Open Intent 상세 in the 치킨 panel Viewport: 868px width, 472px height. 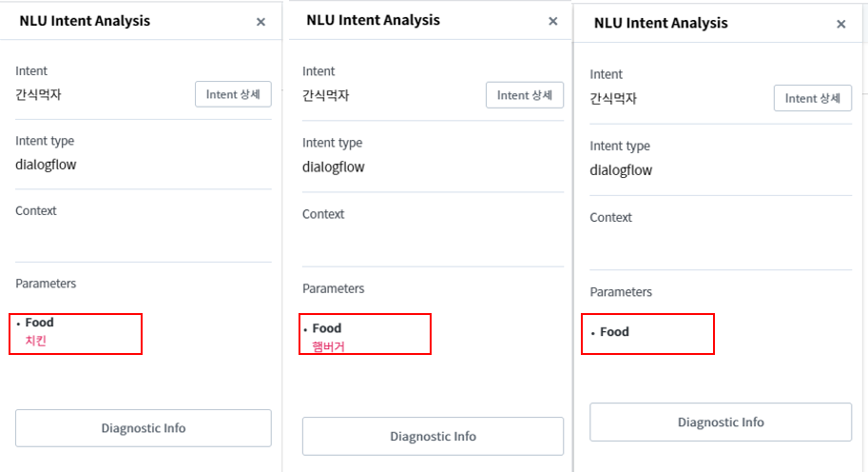click(233, 94)
